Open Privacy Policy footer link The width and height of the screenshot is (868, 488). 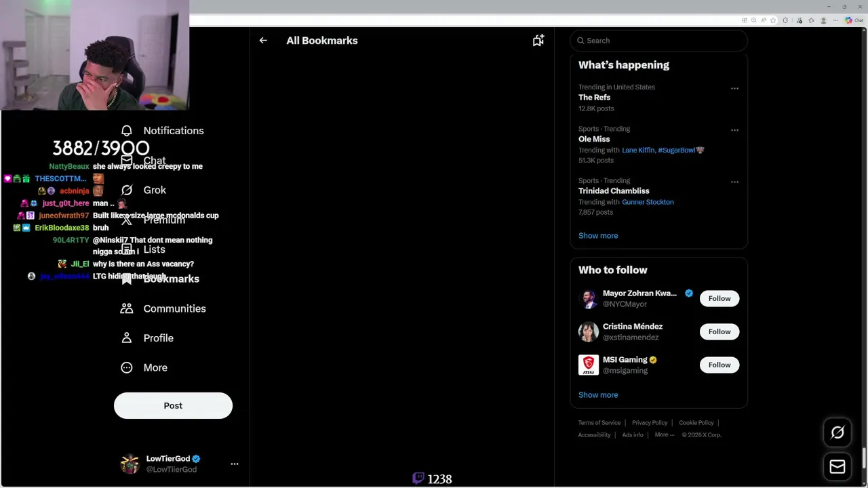[x=650, y=423]
